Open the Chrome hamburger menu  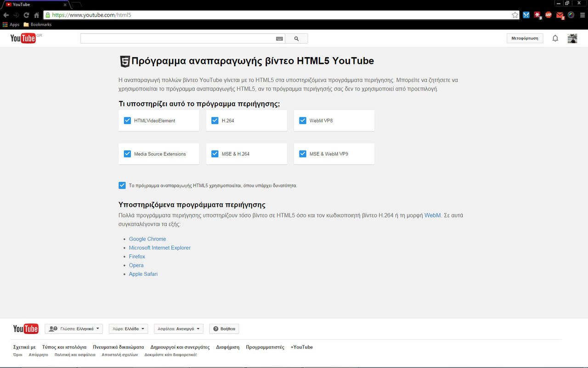[x=582, y=15]
